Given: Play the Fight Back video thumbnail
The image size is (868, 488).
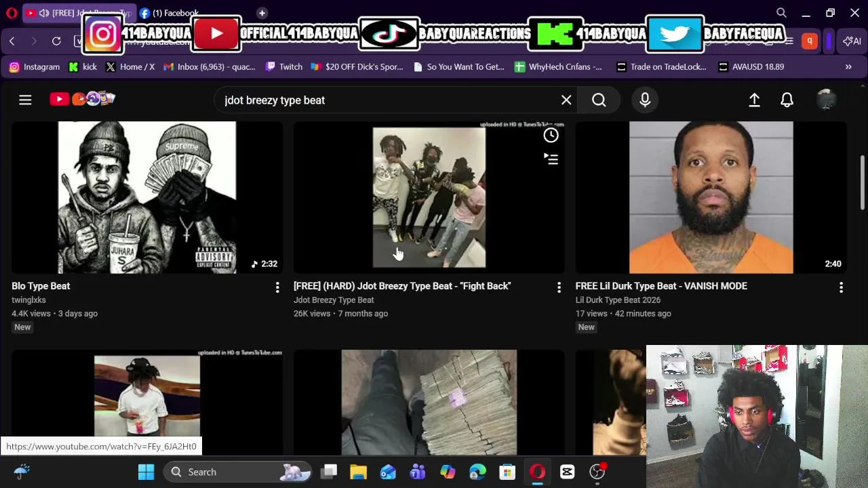Looking at the screenshot, I should (429, 198).
